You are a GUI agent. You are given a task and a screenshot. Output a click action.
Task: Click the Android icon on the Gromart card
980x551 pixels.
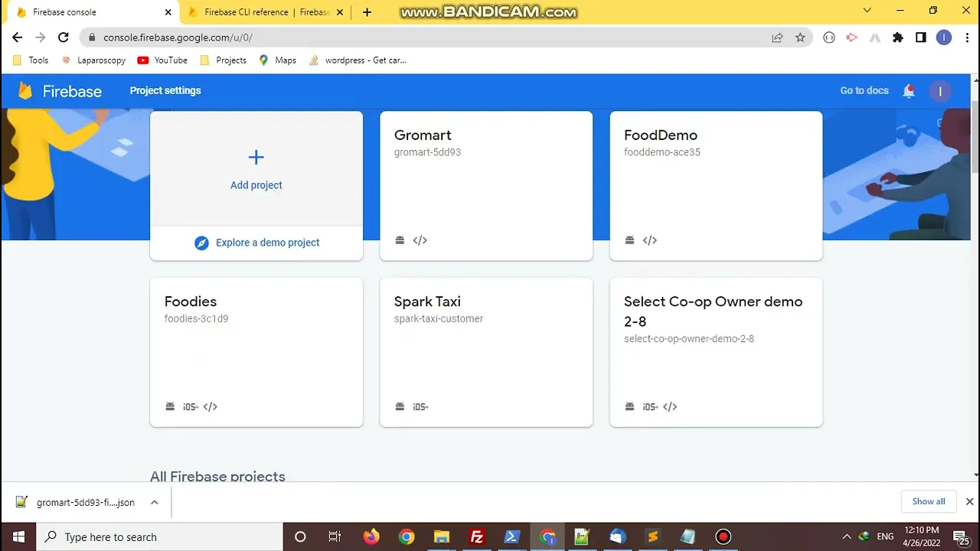[400, 240]
